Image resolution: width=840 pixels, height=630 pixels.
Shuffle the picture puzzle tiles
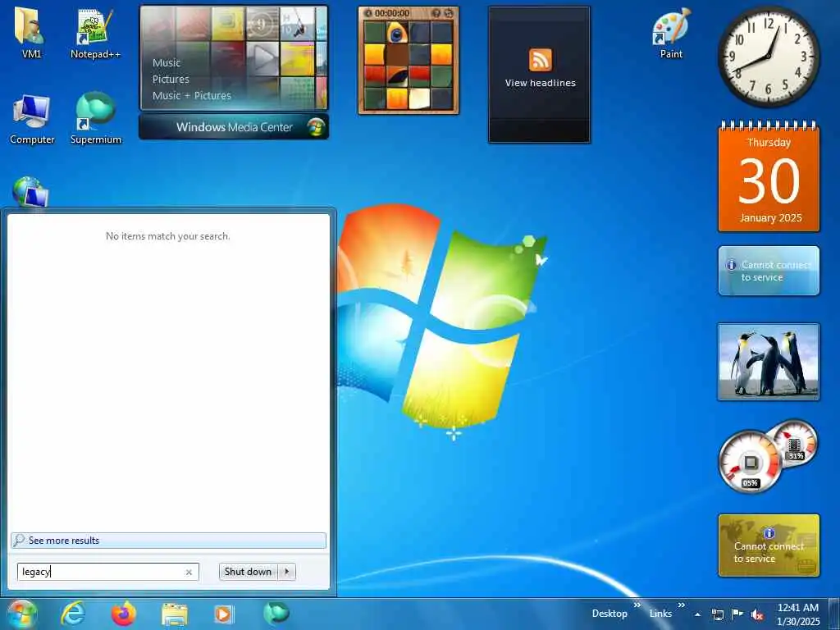(449, 13)
